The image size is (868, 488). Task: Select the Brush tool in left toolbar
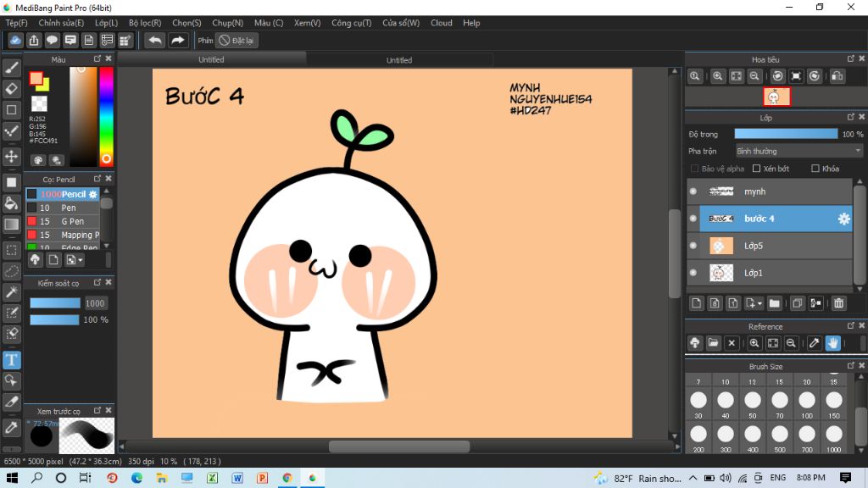(12, 68)
